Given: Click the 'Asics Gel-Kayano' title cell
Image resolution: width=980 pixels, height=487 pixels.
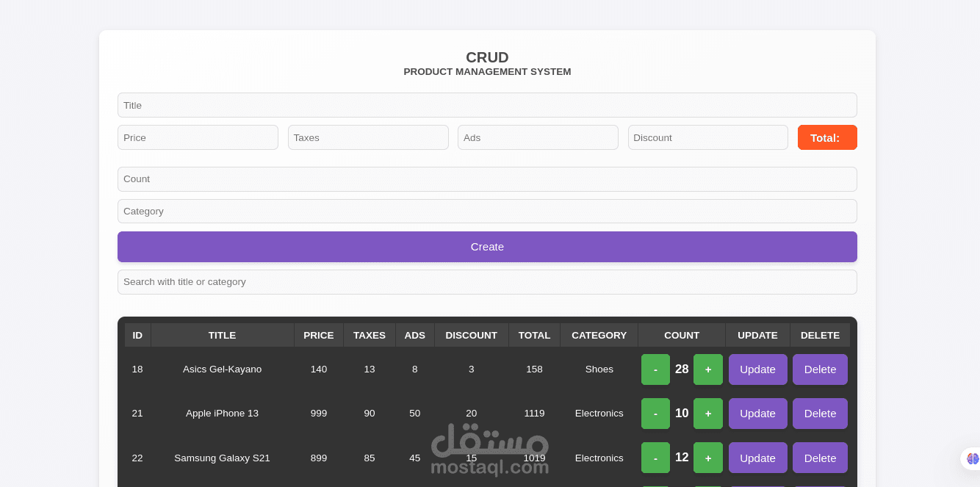Looking at the screenshot, I should (222, 369).
